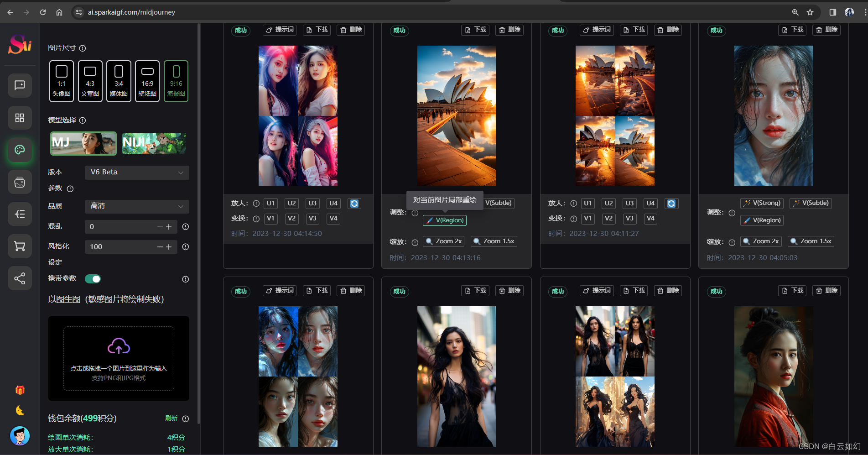Click refresh icon on 04:14:50 card
This screenshot has width=868, height=455.
[354, 204]
